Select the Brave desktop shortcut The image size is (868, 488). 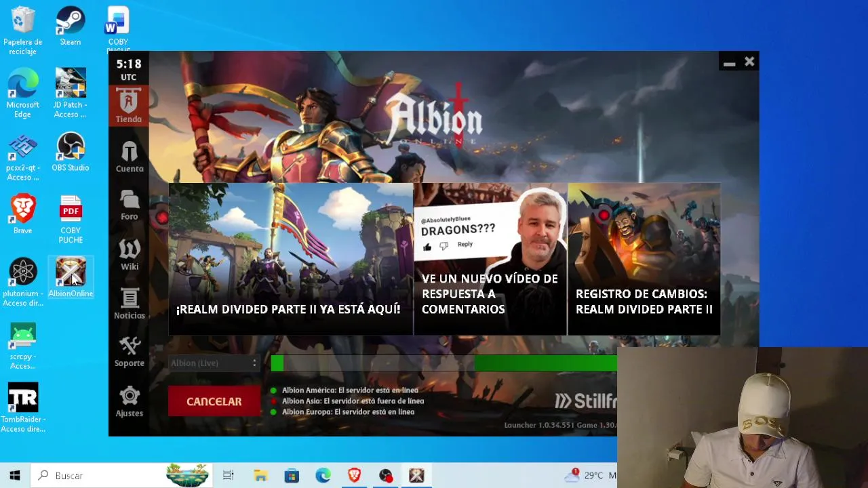(23, 215)
